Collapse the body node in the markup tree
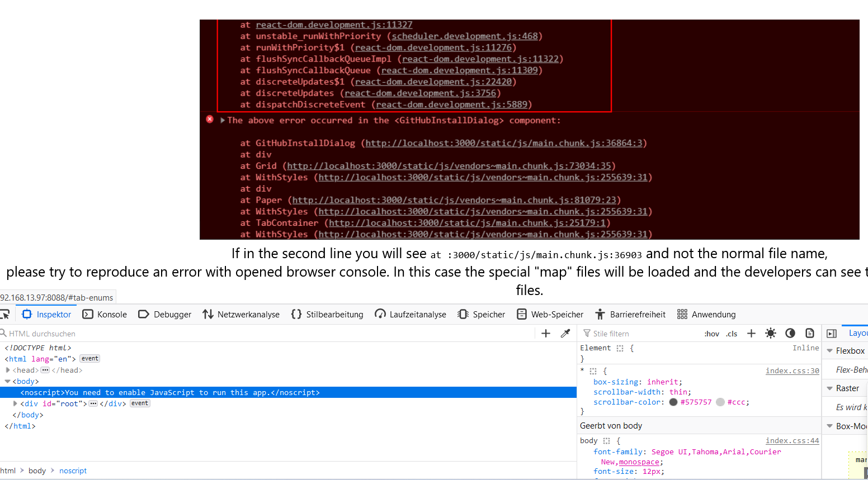Screen dimensions: 868x480 8,381
